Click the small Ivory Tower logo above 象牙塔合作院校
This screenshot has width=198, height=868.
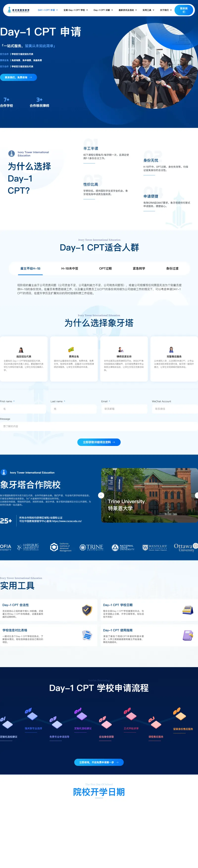[x=4, y=472]
